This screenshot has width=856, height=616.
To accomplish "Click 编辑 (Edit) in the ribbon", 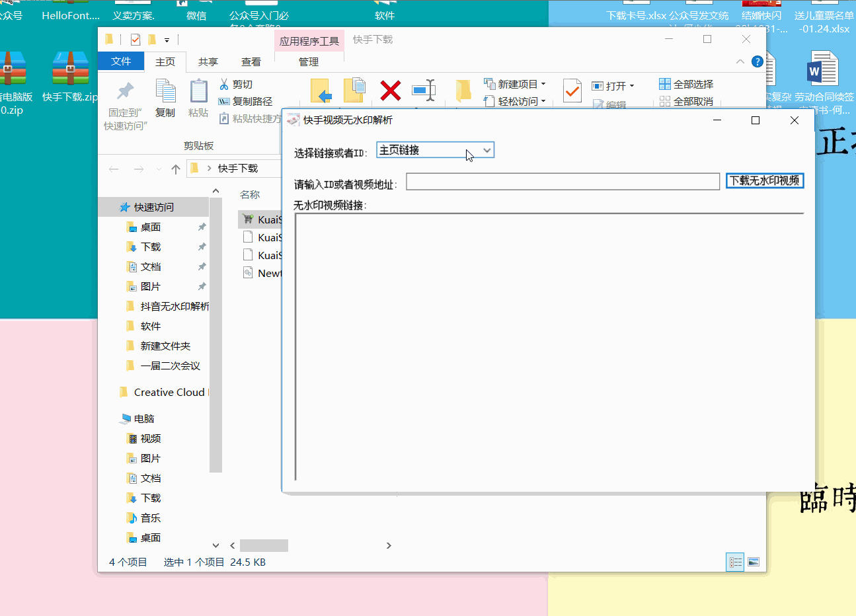I will click(x=609, y=104).
